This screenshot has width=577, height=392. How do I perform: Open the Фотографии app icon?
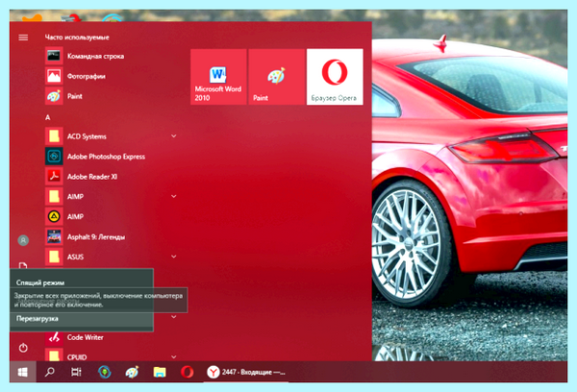[54, 76]
